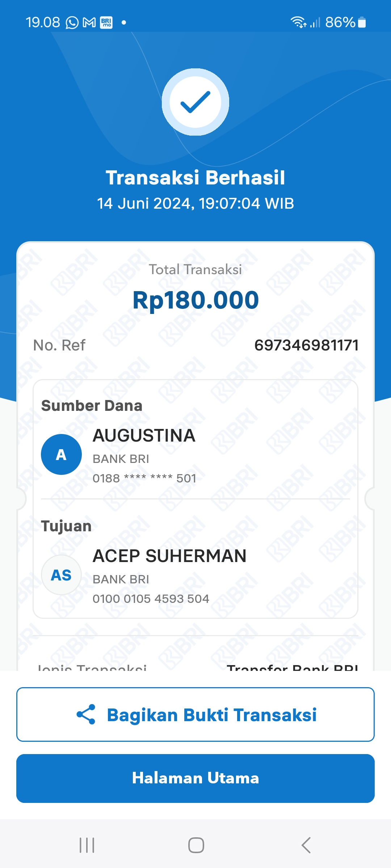The image size is (391, 868).
Task: Tap the share icon on Bagikan button
Action: tap(86, 714)
